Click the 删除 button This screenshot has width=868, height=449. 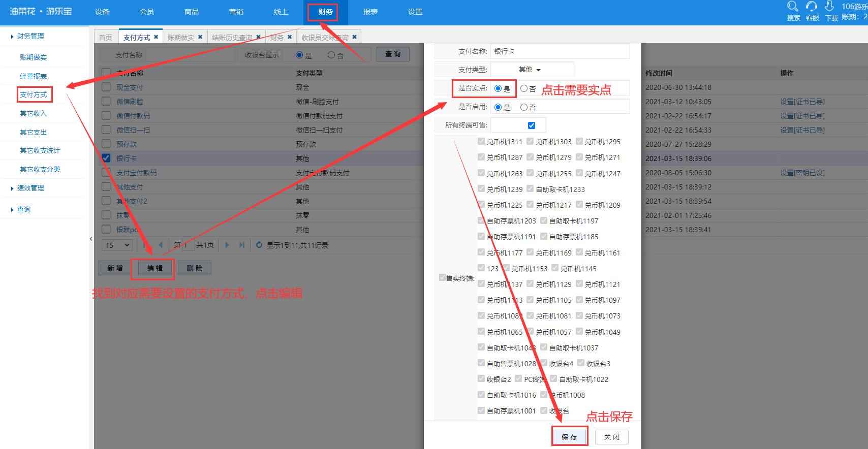[x=195, y=268]
